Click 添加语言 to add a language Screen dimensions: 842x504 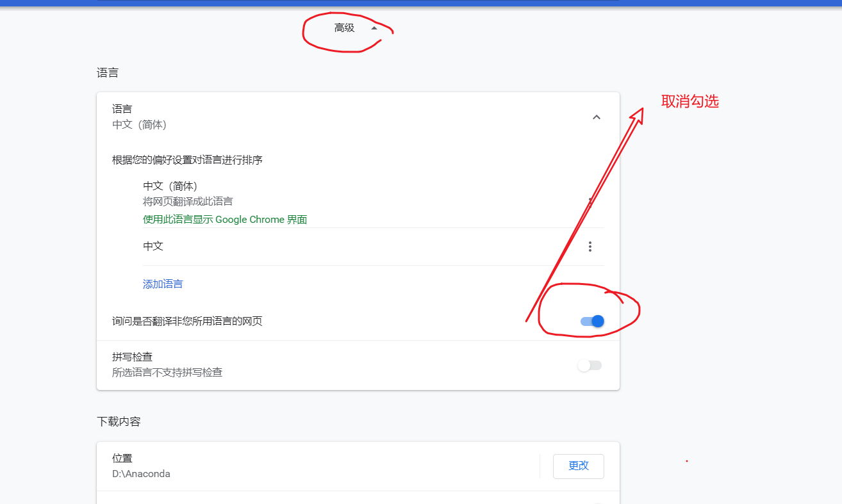point(162,284)
